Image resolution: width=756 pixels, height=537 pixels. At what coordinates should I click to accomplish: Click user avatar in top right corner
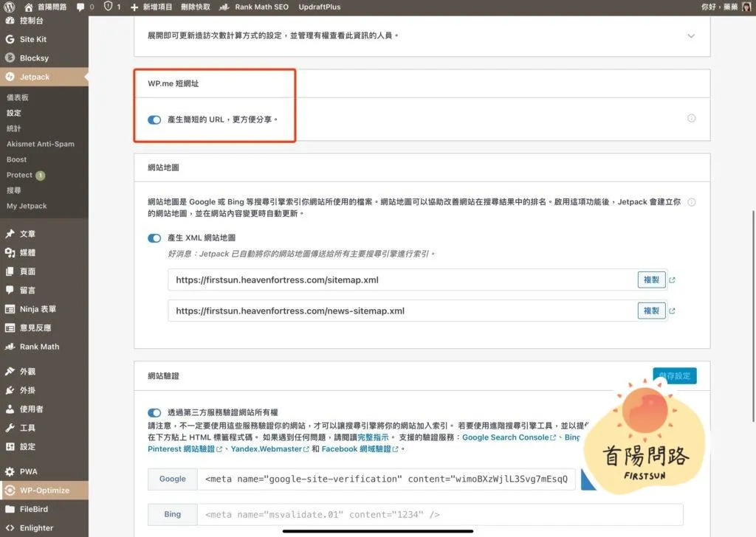click(x=746, y=7)
